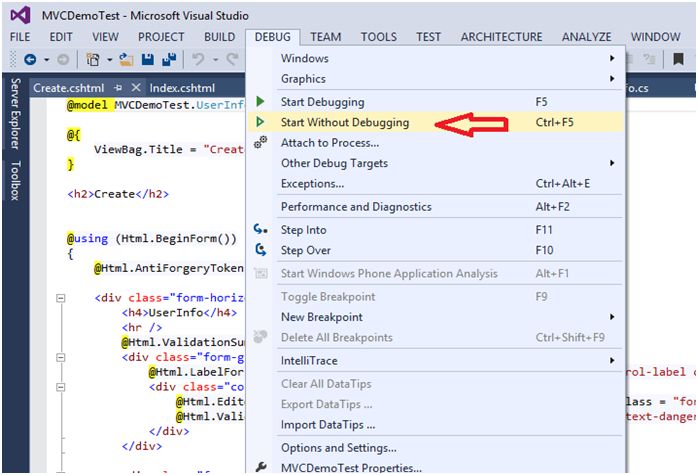Open the Exceptions... dialog entry
This screenshot has width=698, height=475.
435,183
